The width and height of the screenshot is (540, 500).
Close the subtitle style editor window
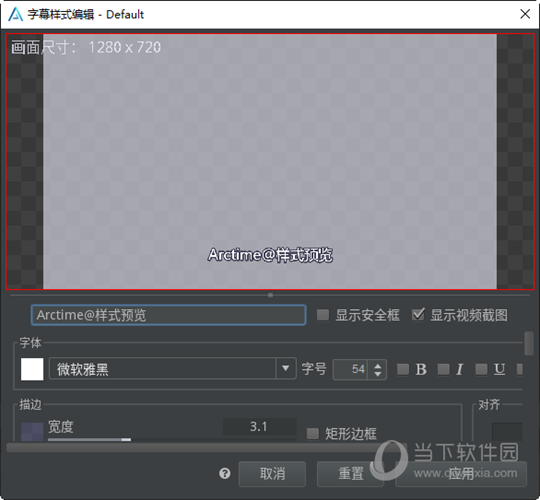(525, 14)
